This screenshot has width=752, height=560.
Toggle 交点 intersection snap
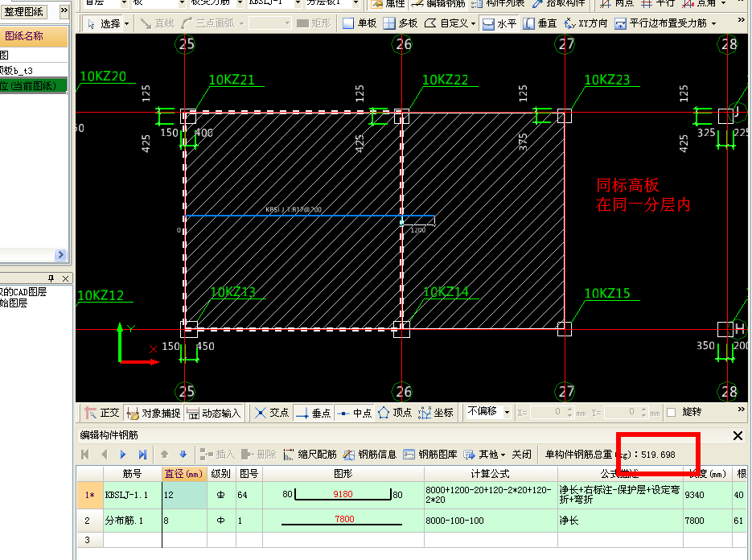272,413
